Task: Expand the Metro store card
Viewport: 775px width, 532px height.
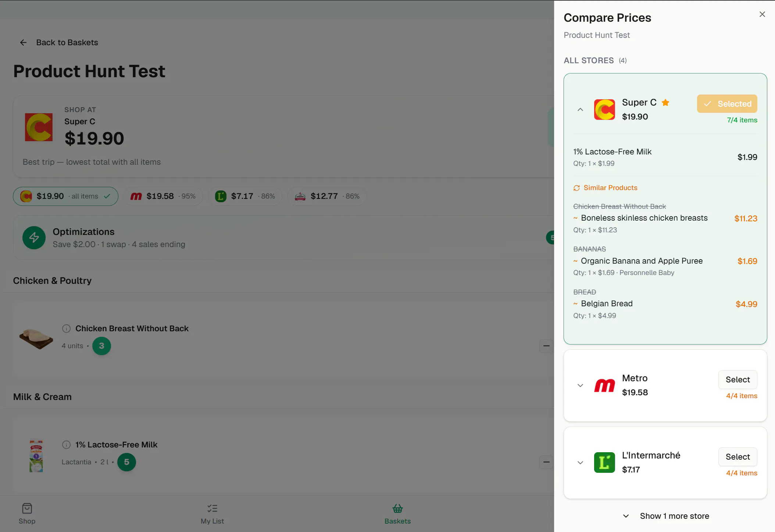Action: point(580,386)
